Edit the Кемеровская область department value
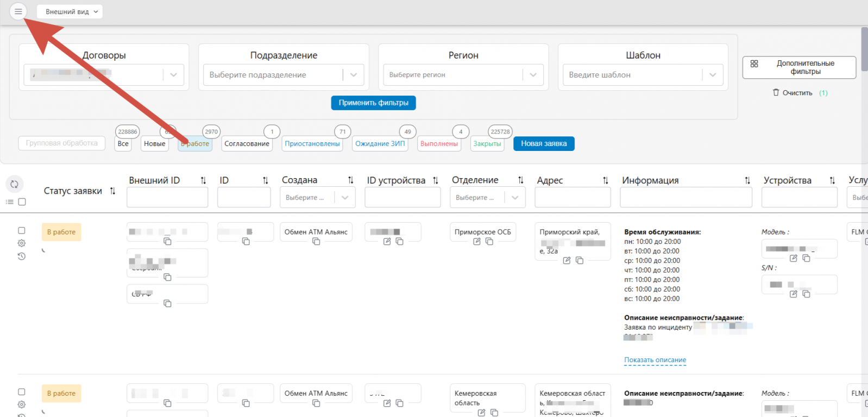This screenshot has width=868, height=417. pos(481,413)
